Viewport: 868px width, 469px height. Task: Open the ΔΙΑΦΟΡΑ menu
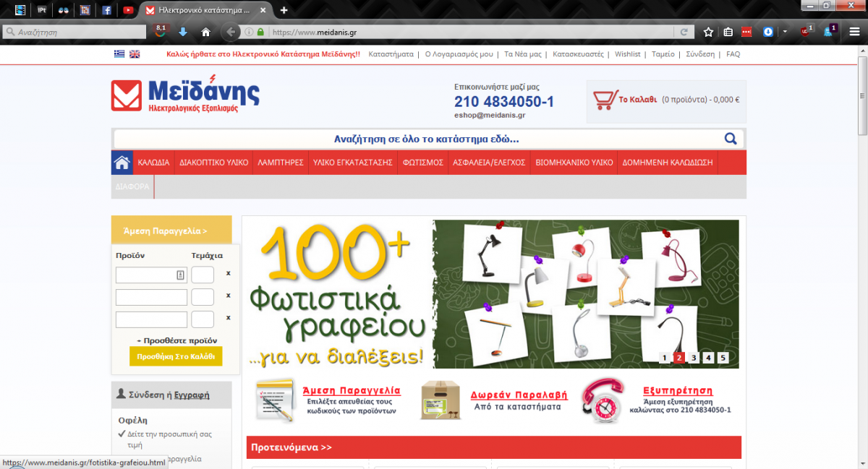tap(132, 186)
